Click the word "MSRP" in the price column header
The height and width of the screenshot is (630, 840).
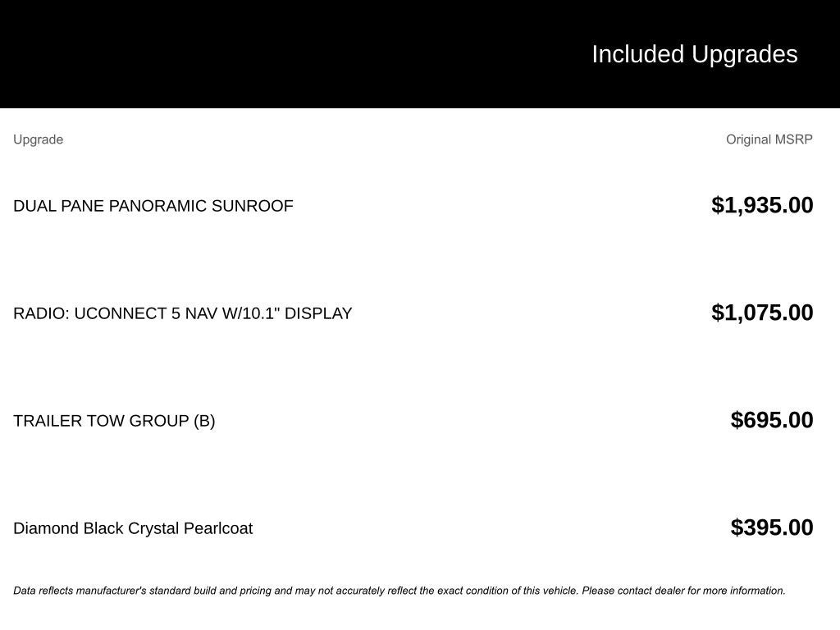click(x=793, y=139)
